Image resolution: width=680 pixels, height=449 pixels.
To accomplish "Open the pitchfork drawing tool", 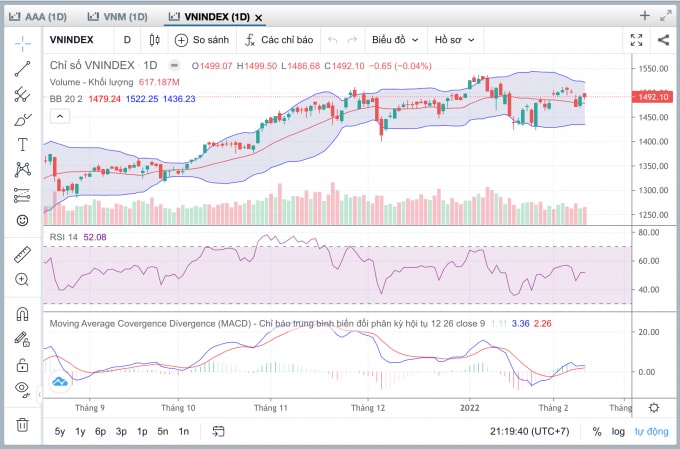I will (x=23, y=94).
